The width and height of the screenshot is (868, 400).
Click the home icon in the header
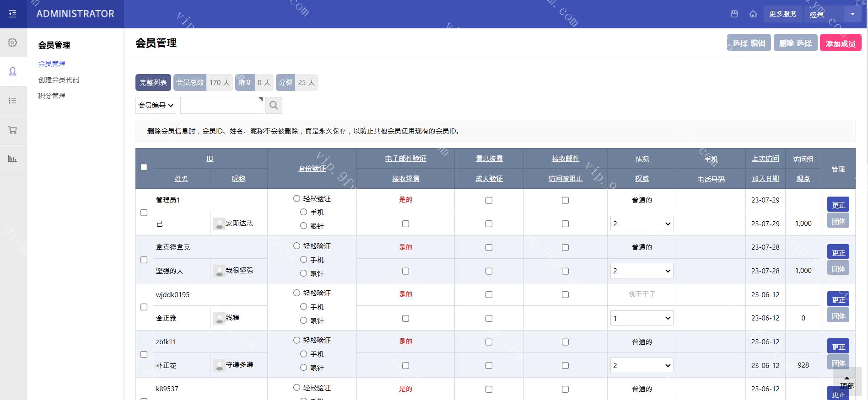[753, 14]
